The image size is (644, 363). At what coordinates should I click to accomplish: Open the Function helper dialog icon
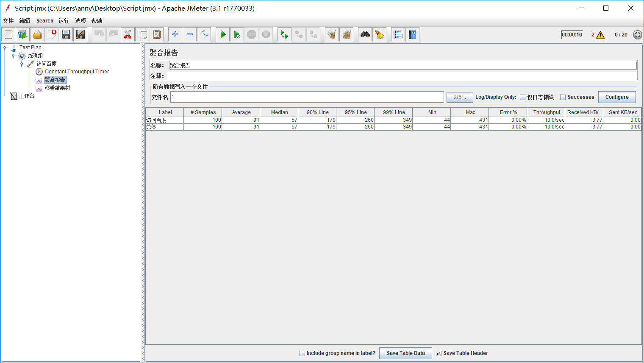click(398, 34)
